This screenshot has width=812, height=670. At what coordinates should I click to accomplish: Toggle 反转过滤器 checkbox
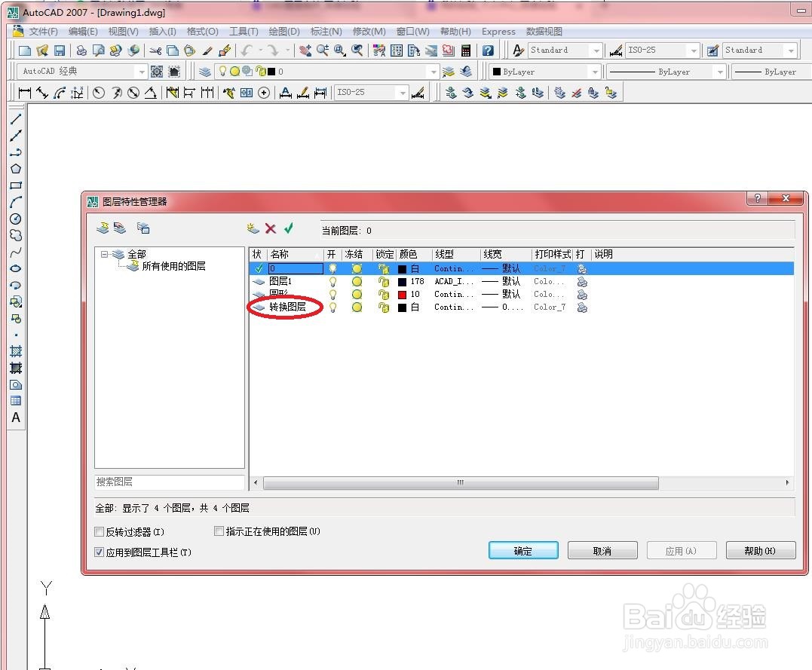click(x=99, y=532)
